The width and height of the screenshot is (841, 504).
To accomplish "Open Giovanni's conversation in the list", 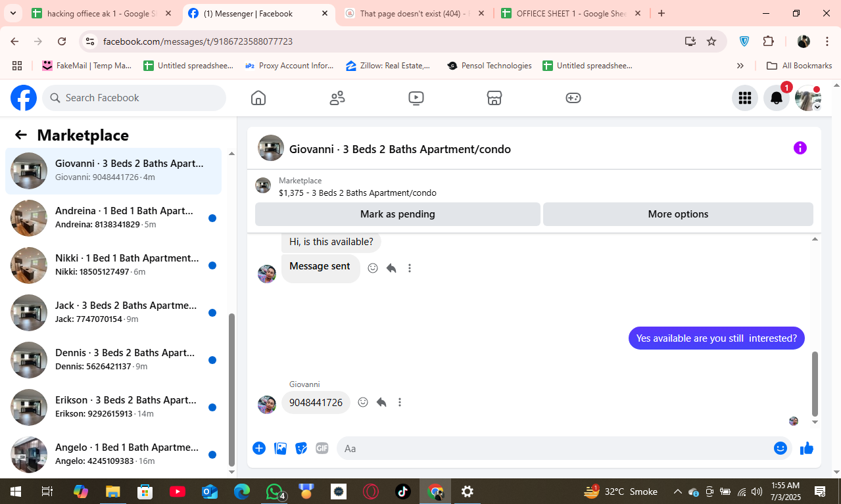I will click(x=114, y=171).
